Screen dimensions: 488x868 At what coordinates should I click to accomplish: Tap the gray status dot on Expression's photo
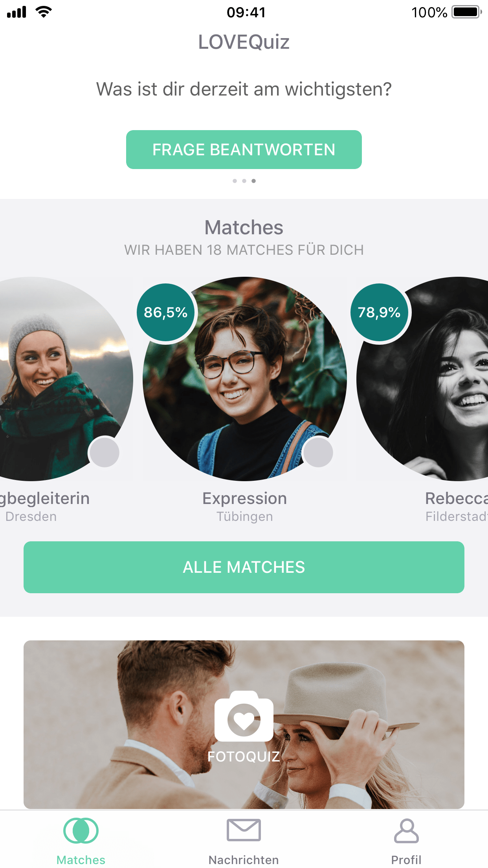coord(318,452)
